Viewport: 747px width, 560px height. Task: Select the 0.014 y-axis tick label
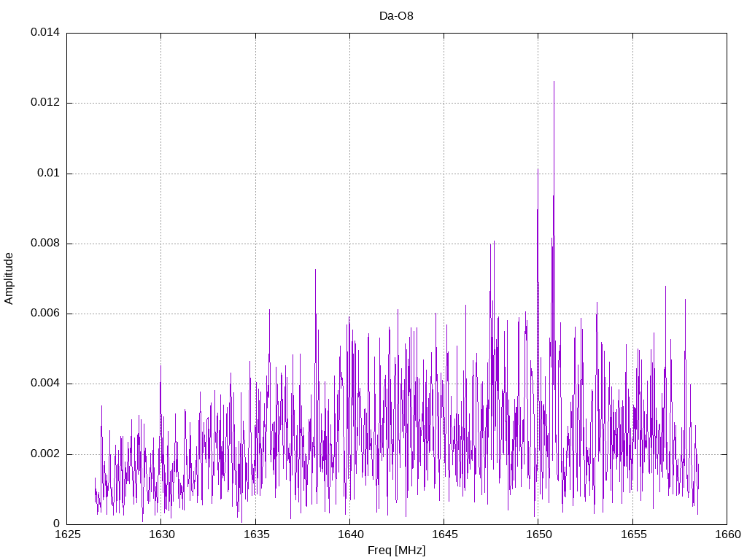click(44, 33)
